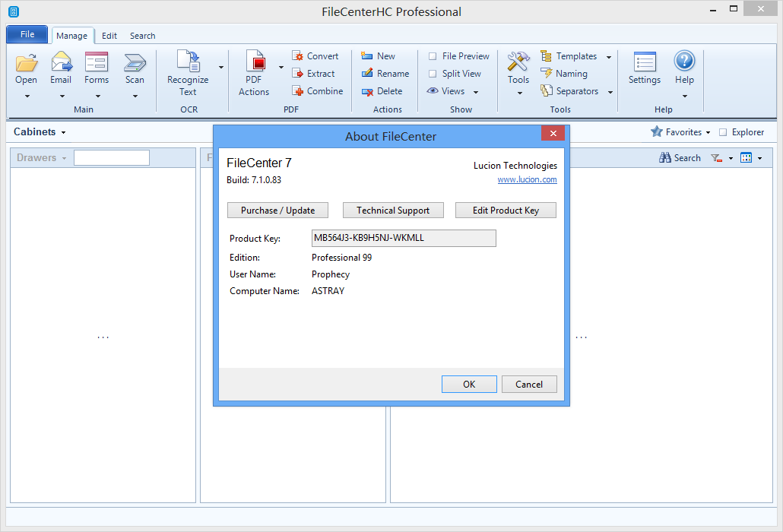Click the FileCenter app icon in title bar

coord(14,11)
